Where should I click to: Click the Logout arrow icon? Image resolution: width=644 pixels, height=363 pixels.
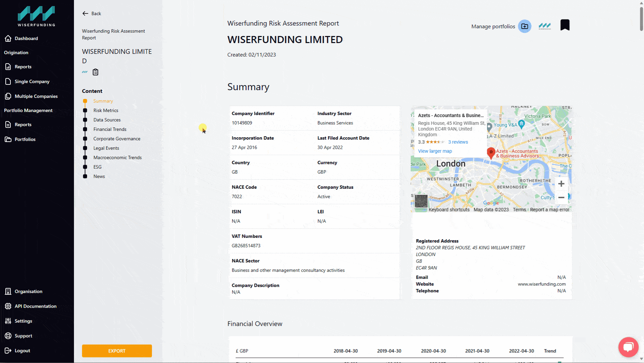tap(8, 351)
